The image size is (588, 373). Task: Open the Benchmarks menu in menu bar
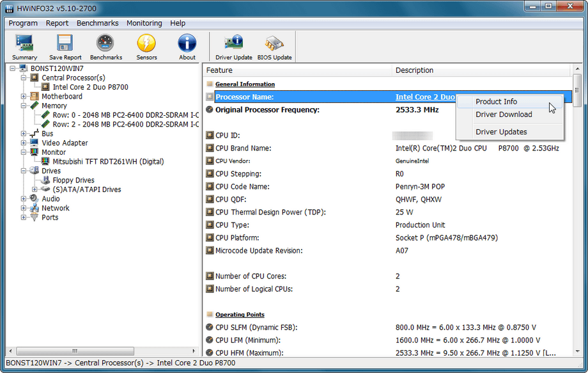click(98, 23)
